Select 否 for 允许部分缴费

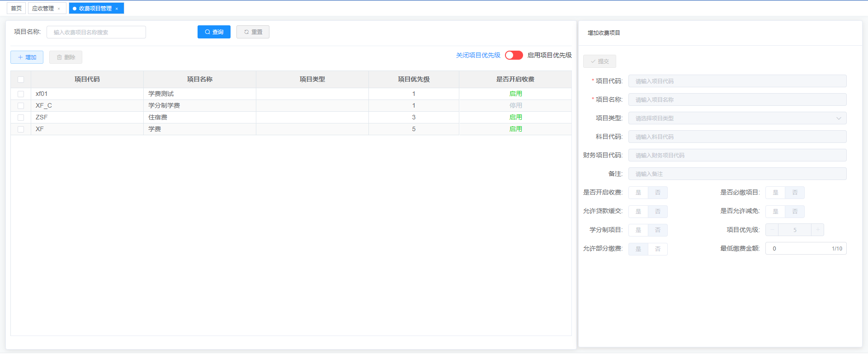(658, 249)
